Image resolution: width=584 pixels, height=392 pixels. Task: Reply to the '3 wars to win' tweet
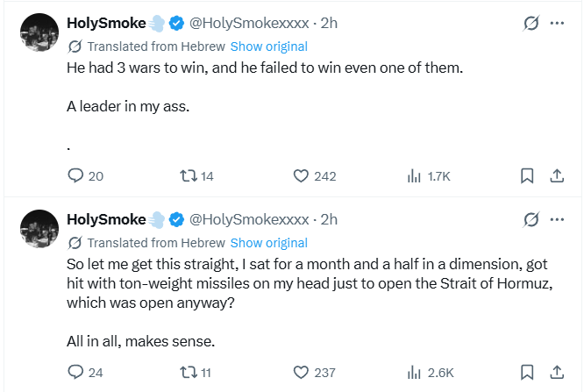tap(75, 176)
